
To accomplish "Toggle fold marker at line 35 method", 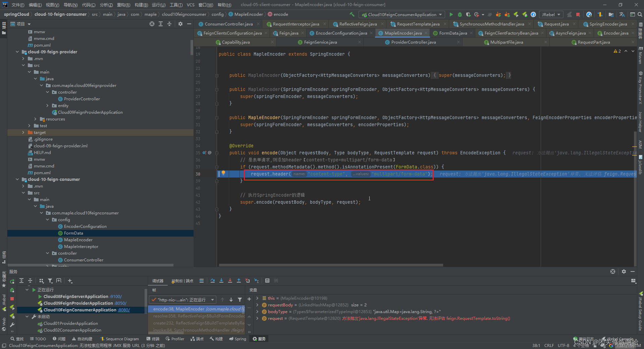I will tap(217, 153).
